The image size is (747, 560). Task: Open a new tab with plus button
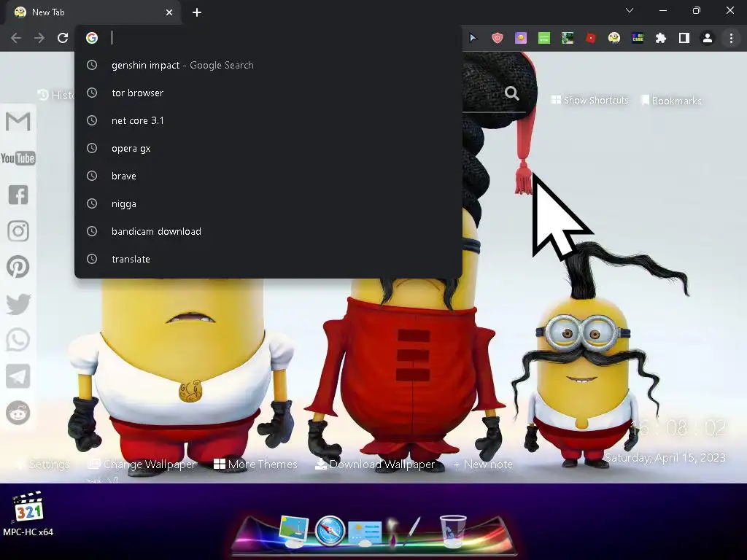click(197, 12)
